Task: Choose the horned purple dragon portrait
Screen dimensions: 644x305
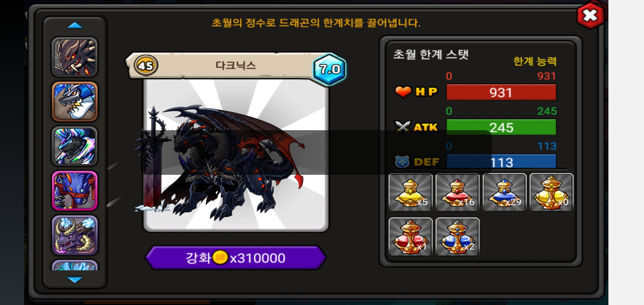Action: tap(75, 235)
